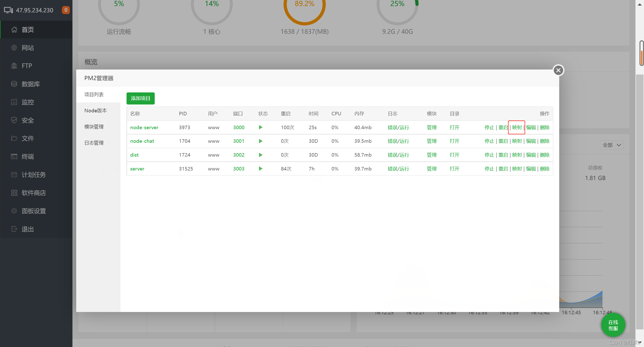The image size is (644, 347).
Task: Click 映射 link for node-server
Action: 517,127
